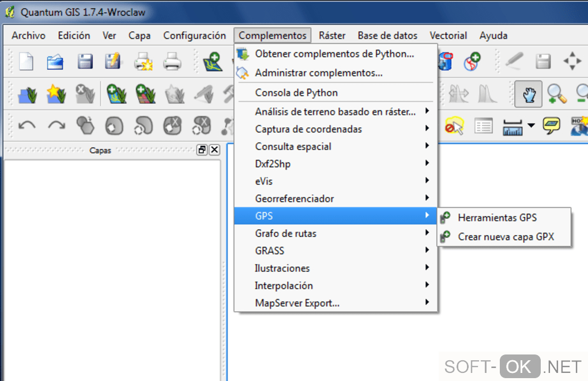588x381 pixels.
Task: Select the measure line ruler tool
Action: (512, 127)
